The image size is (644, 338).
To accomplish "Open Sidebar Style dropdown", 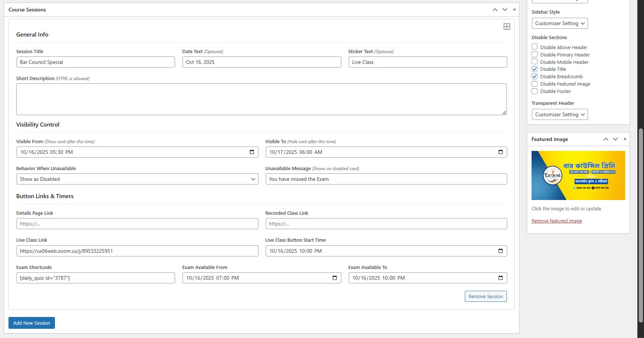I will (560, 23).
